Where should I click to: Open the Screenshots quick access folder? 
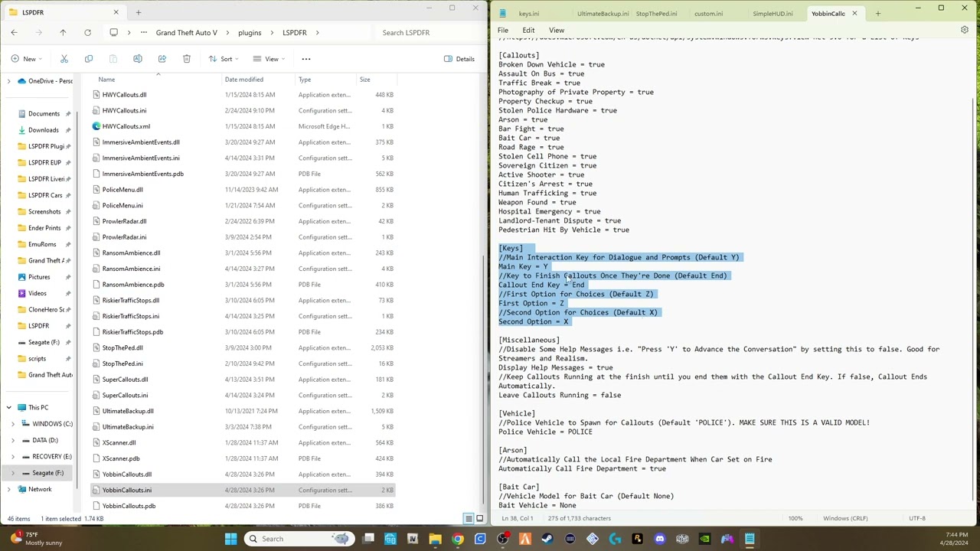44,211
